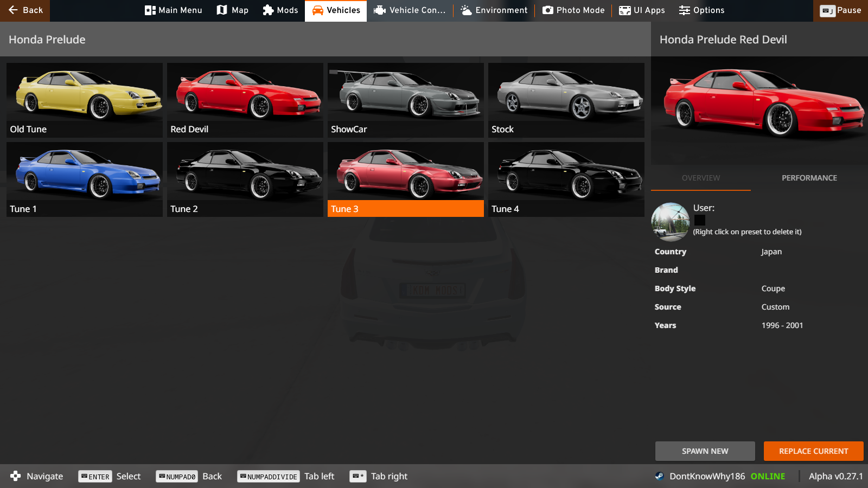Image resolution: width=868 pixels, height=488 pixels.
Task: Click the 'Years' field label
Action: point(665,325)
